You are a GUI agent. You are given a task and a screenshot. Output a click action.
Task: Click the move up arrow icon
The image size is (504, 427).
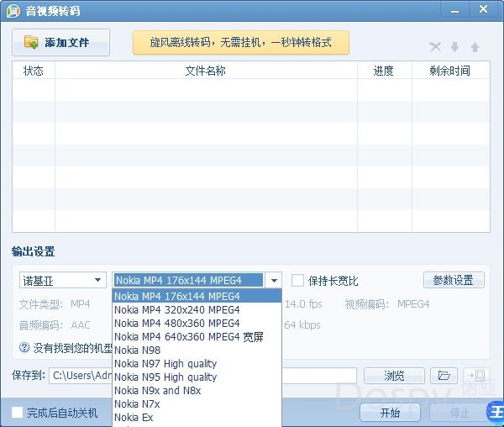[475, 47]
